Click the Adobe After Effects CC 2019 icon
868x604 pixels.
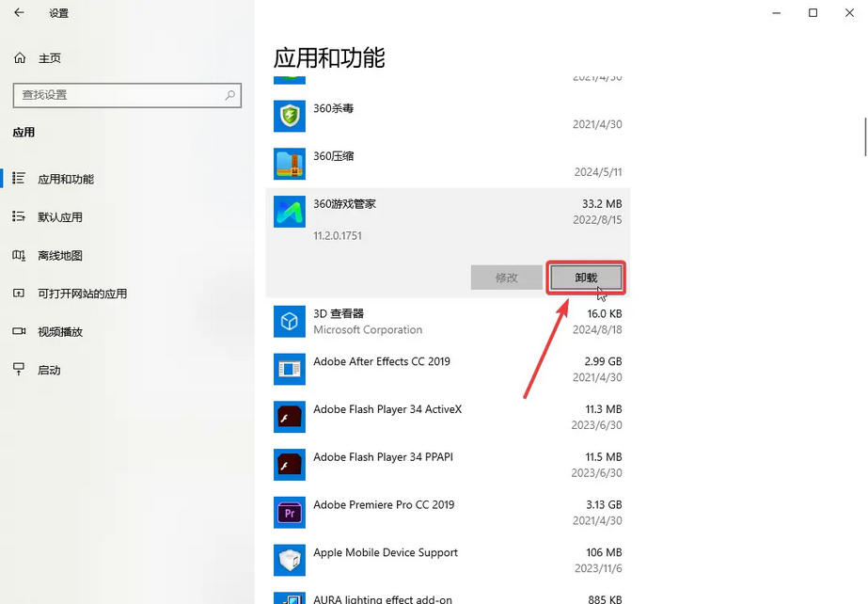(289, 369)
